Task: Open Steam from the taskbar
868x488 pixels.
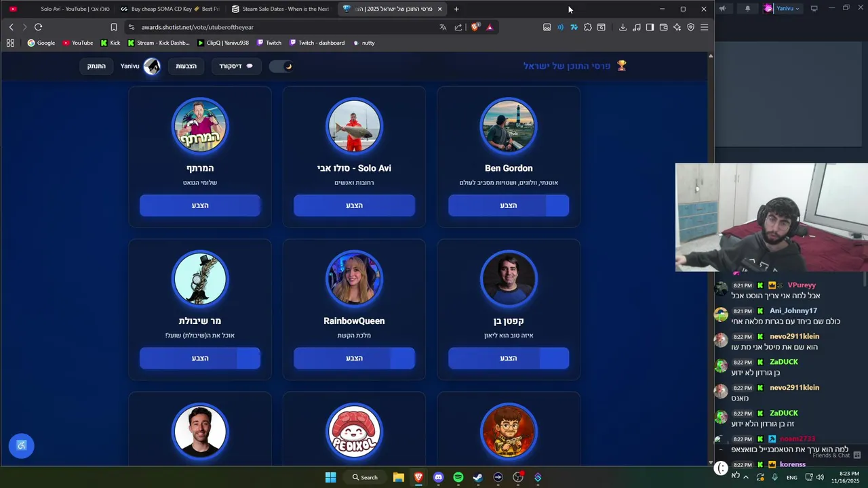Action: point(478,477)
